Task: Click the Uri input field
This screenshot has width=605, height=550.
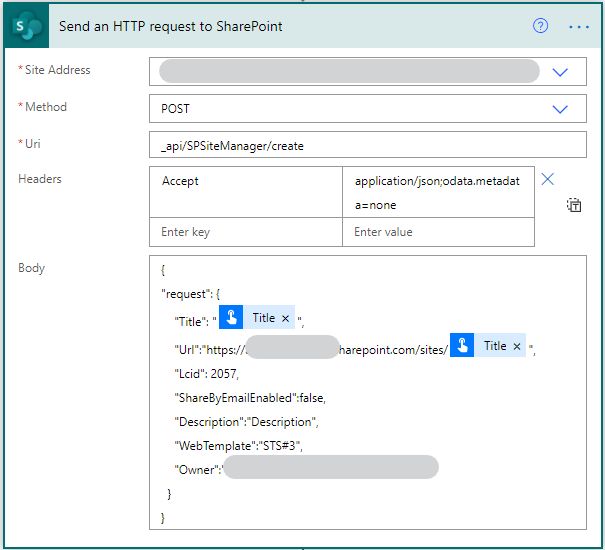Action: pos(368,145)
